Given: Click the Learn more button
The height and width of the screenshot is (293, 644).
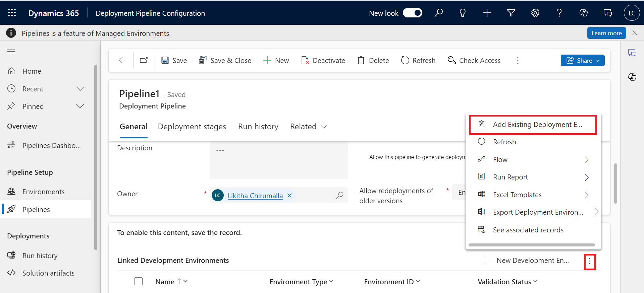Looking at the screenshot, I should click(x=606, y=33).
